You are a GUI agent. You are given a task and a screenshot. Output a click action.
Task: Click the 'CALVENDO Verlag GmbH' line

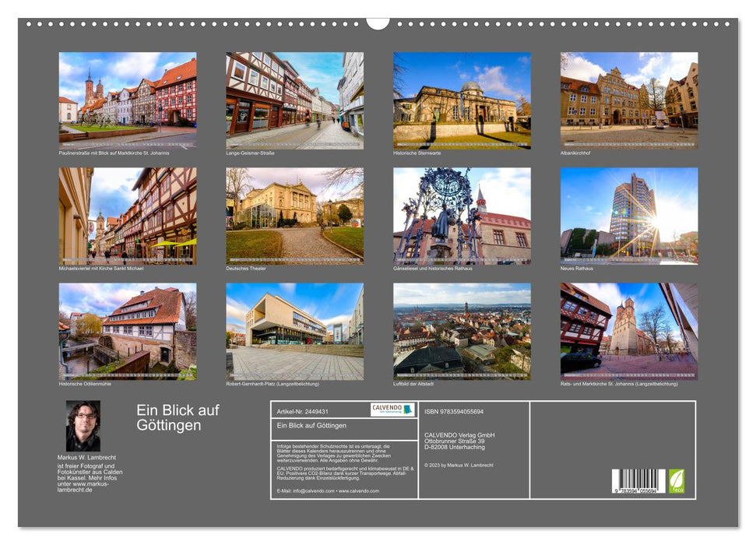(x=459, y=435)
